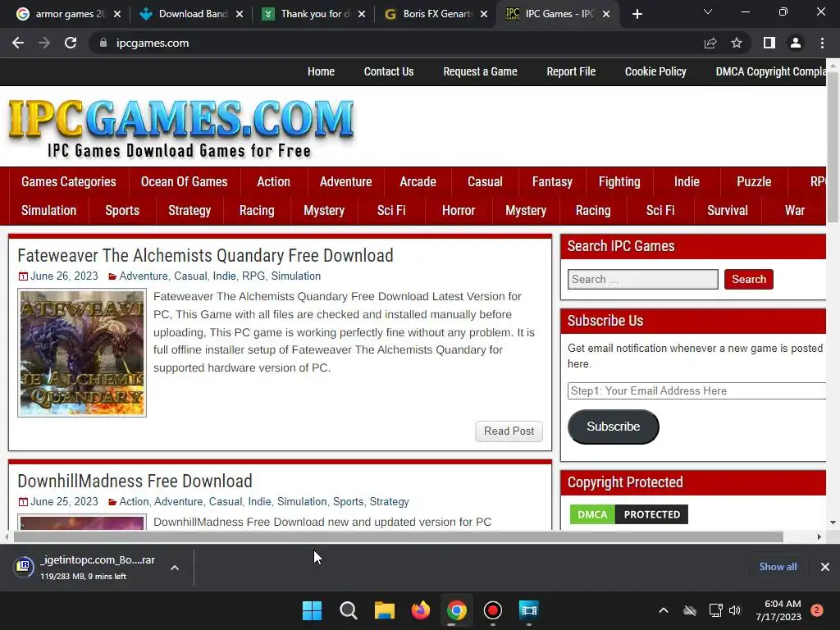Viewport: 840px width, 630px height.
Task: Close the downloads bar
Action: click(x=825, y=567)
